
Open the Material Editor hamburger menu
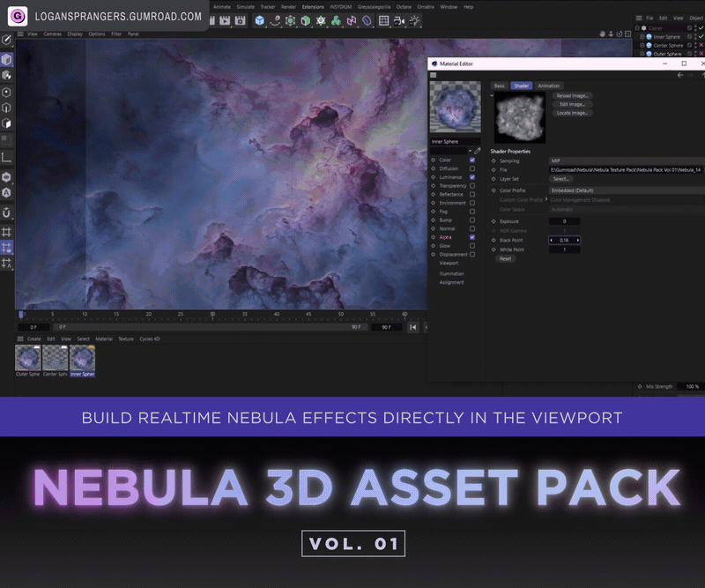click(x=434, y=75)
